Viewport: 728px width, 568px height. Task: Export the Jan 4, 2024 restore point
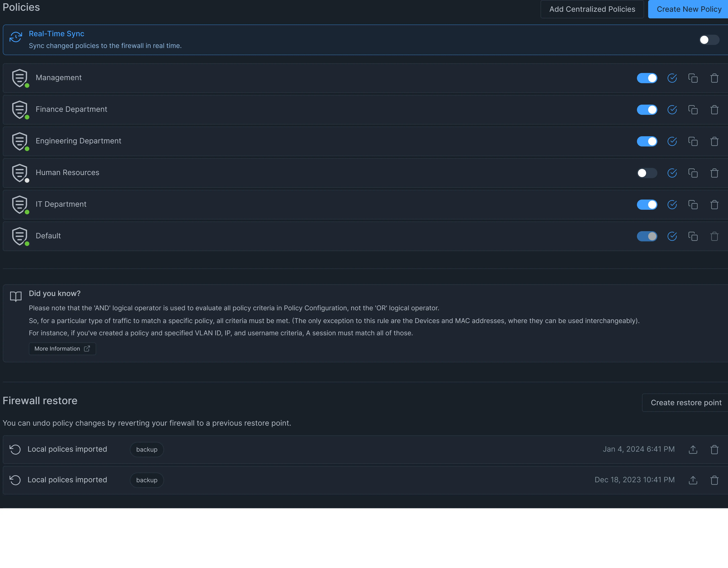pyautogui.click(x=693, y=450)
